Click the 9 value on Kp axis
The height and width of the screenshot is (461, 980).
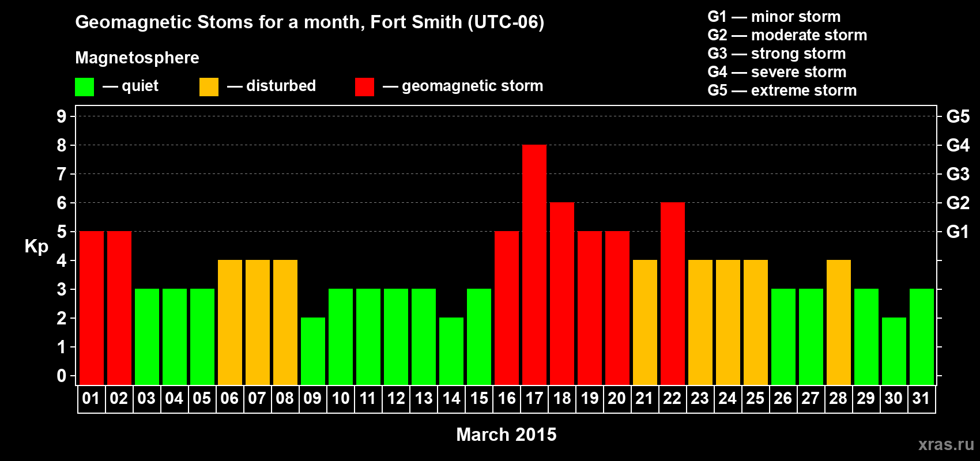tap(62, 116)
